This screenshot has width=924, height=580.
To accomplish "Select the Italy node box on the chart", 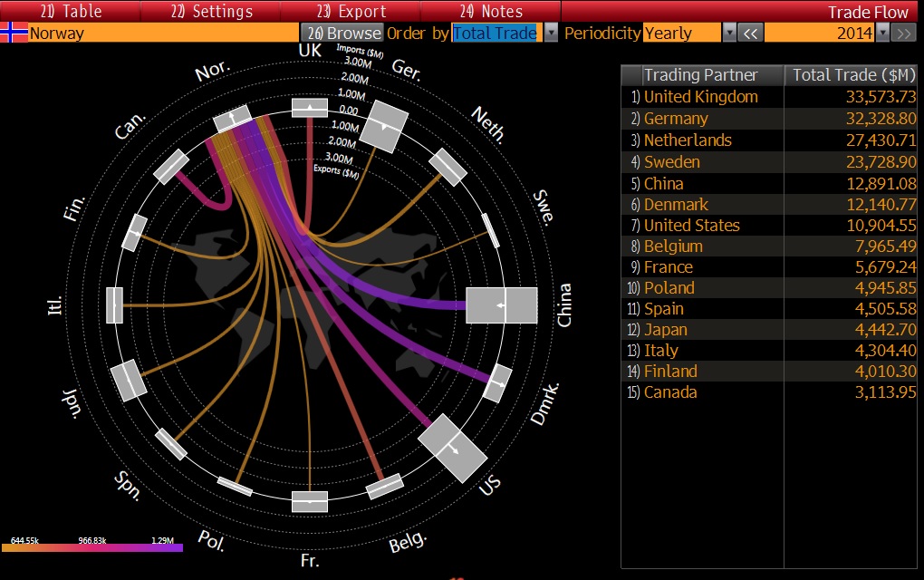I will coord(114,304).
